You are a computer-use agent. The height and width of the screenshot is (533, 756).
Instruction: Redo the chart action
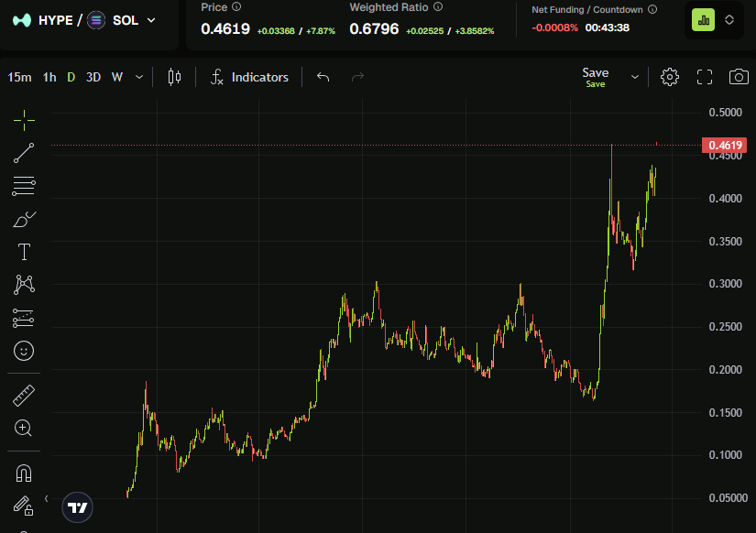pyautogui.click(x=357, y=77)
